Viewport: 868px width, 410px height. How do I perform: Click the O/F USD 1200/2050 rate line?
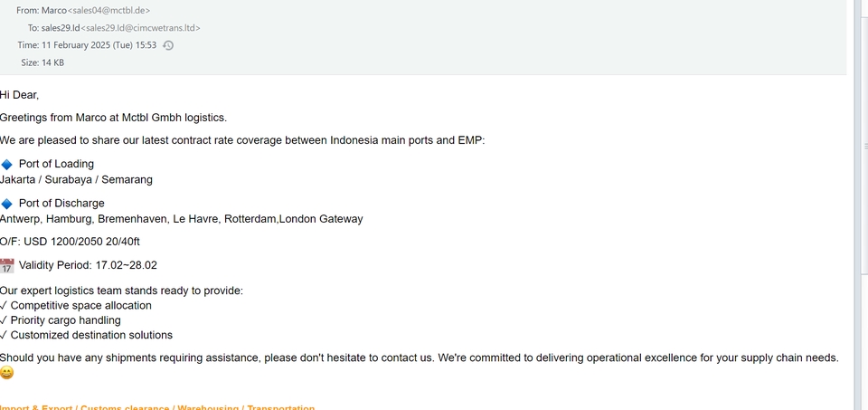click(x=70, y=242)
